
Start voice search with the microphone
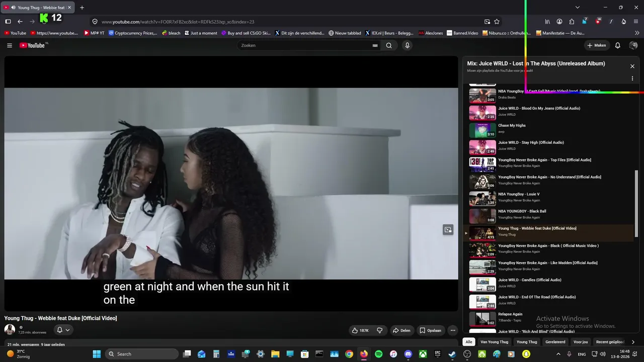point(407,45)
